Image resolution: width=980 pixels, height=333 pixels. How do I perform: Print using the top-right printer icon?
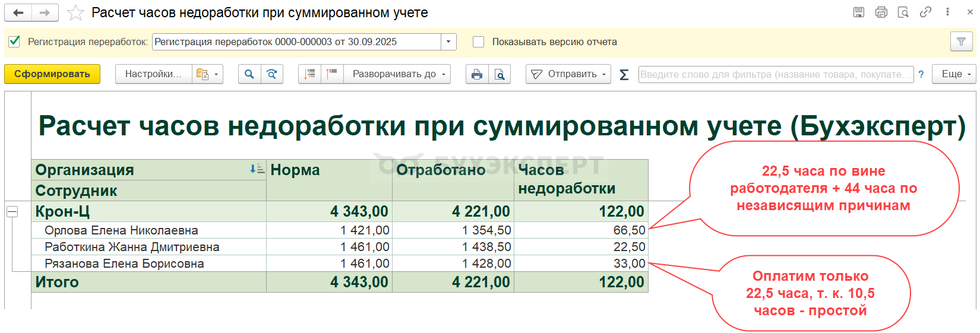pyautogui.click(x=881, y=12)
